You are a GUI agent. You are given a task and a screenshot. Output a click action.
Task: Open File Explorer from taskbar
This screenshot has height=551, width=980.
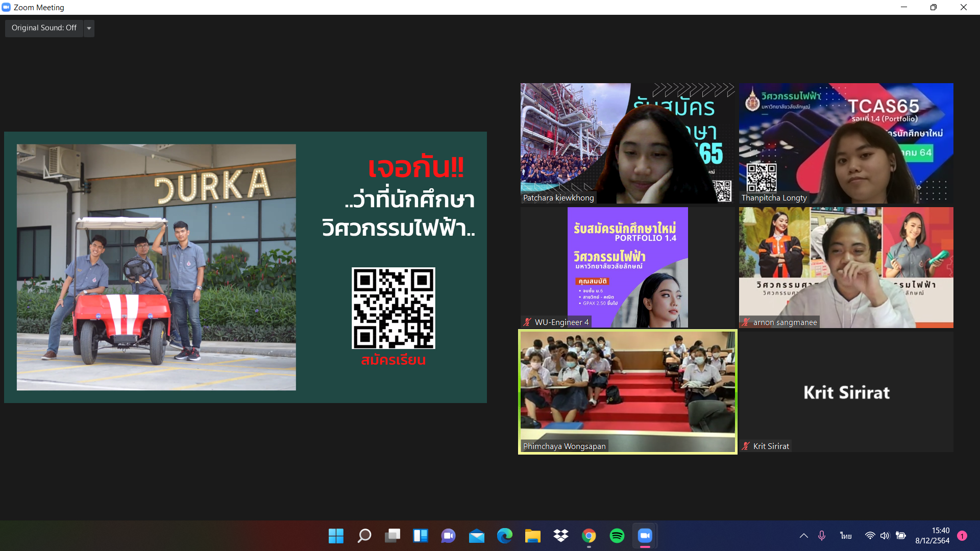(532, 536)
